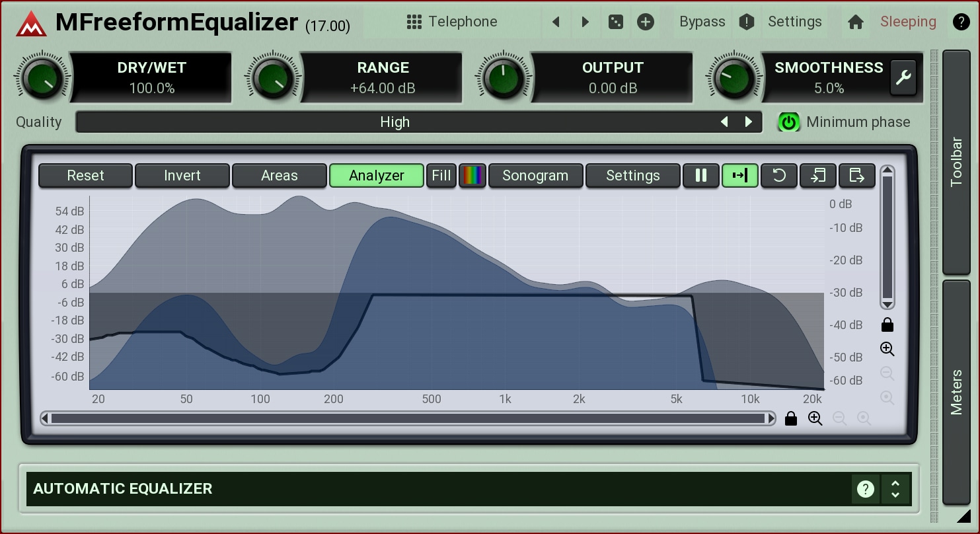This screenshot has height=534, width=980.
Task: Expand the Automatic Equalizer section
Action: pyautogui.click(x=895, y=489)
